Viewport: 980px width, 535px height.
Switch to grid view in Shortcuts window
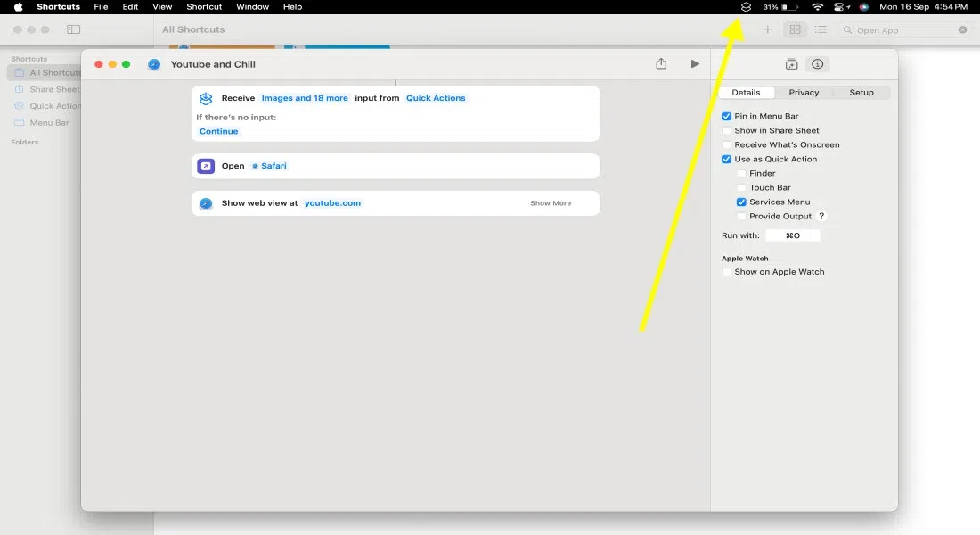(x=795, y=29)
